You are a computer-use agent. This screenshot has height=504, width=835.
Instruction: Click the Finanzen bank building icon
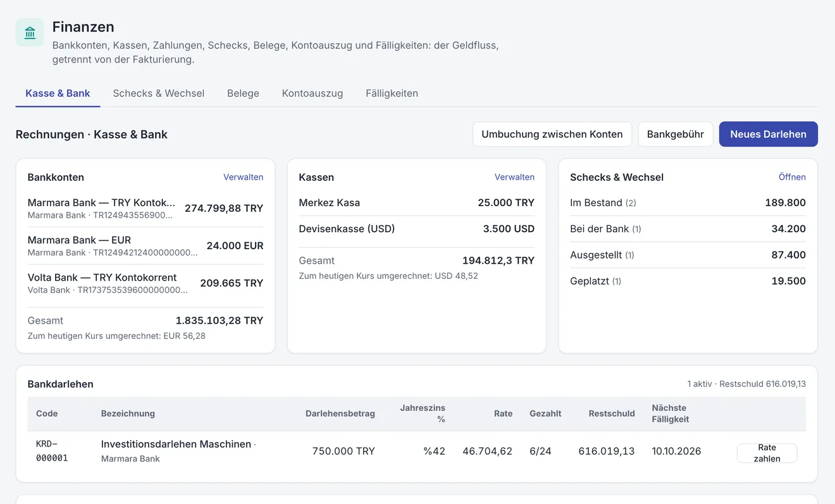pos(30,32)
